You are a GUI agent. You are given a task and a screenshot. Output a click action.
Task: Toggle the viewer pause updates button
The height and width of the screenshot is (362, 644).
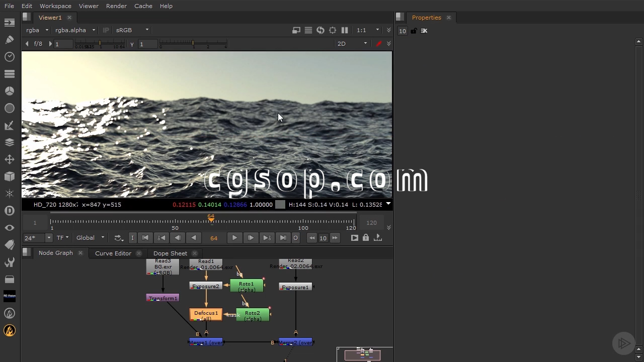coord(345,30)
